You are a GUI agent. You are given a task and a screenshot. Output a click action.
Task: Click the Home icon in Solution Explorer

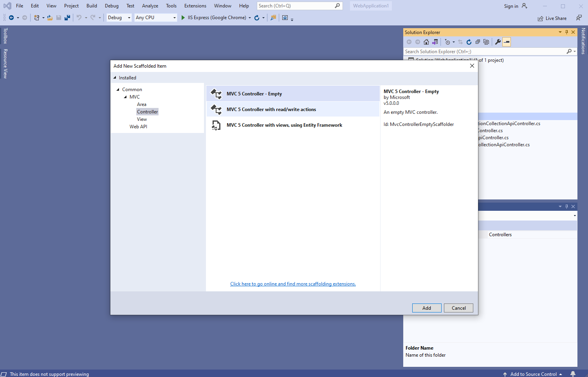[426, 42]
